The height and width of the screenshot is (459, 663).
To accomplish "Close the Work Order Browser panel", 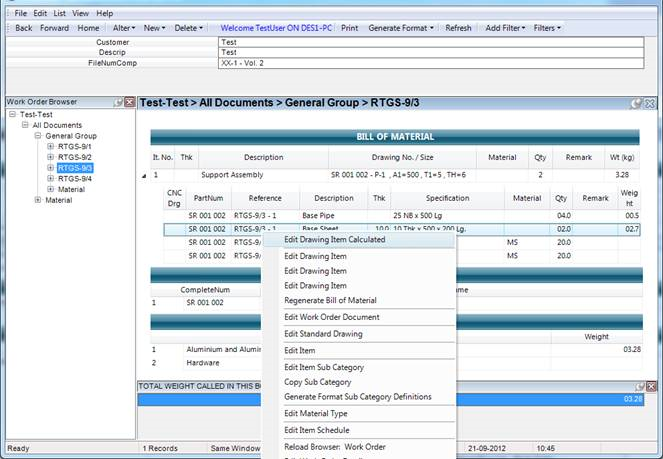I will (x=130, y=102).
